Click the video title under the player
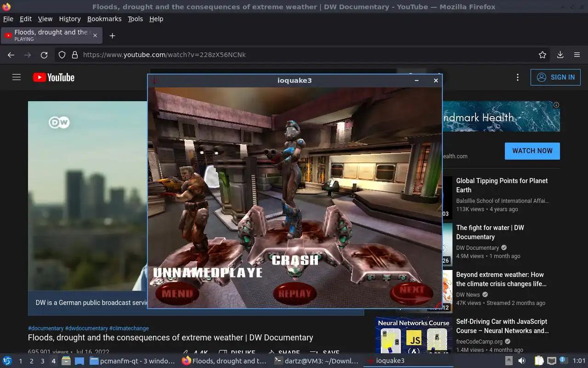The width and height of the screenshot is (588, 368). click(170, 338)
